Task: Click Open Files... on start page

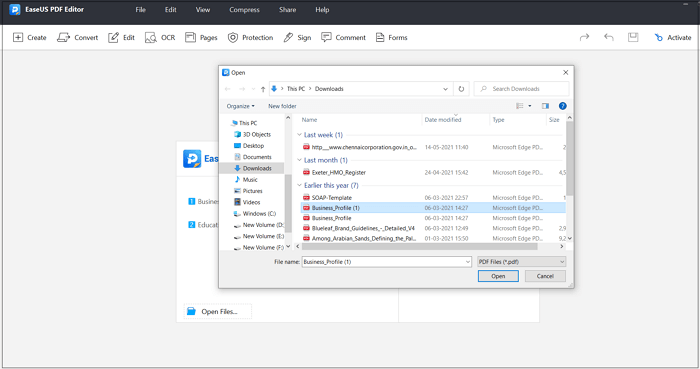Action: pos(217,311)
